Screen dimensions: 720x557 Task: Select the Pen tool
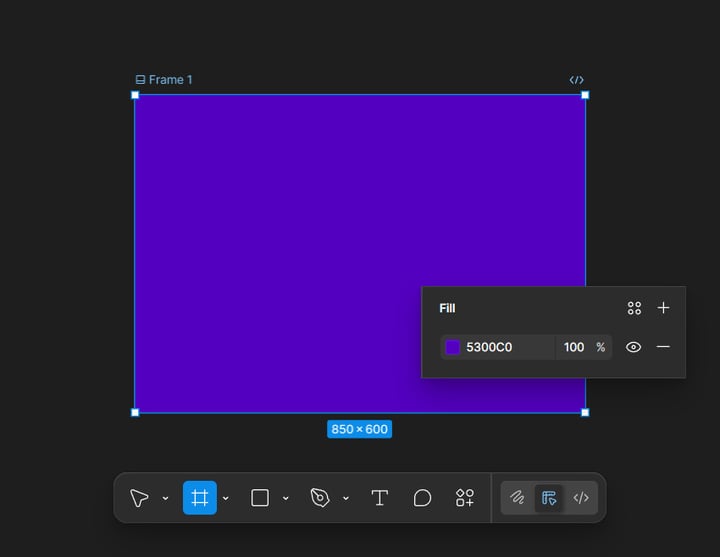coord(320,498)
